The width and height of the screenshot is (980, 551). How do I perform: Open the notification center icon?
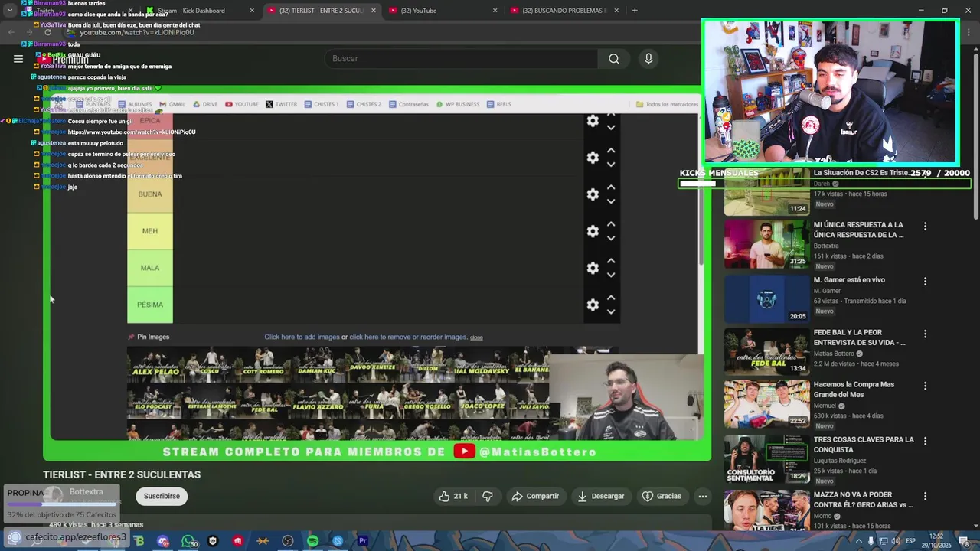[x=964, y=541]
